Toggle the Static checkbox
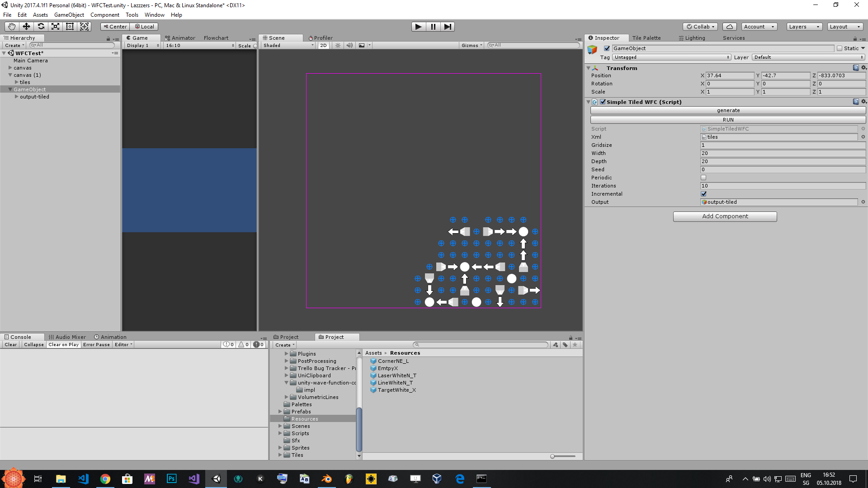This screenshot has height=488, width=868. pyautogui.click(x=840, y=48)
